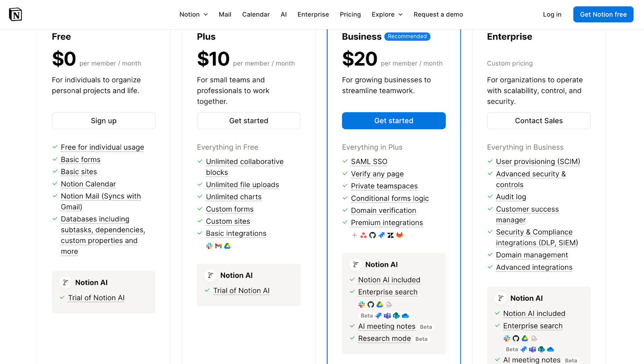Click PDF icon under Enterprise plan Enterprise search
The image size is (644, 364).
[x=534, y=338]
